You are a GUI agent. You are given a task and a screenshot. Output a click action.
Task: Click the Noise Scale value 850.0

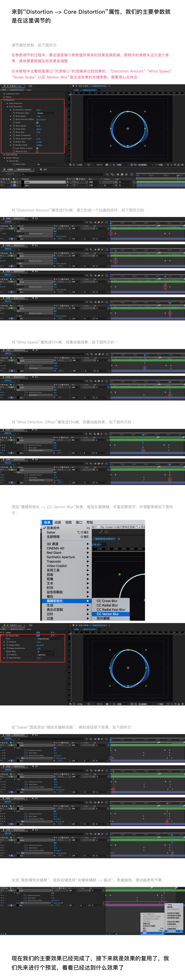click(39, 129)
